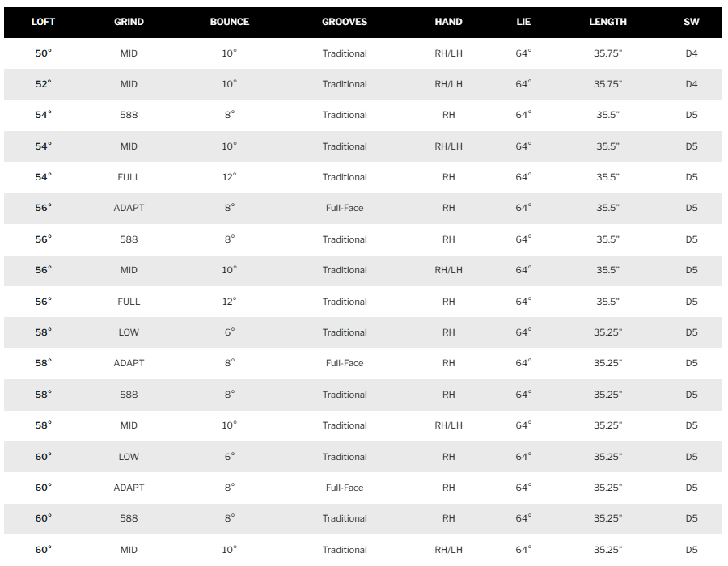Click Full-Face grooves in the 56° ADAPT row
728x566 pixels.
click(x=345, y=208)
